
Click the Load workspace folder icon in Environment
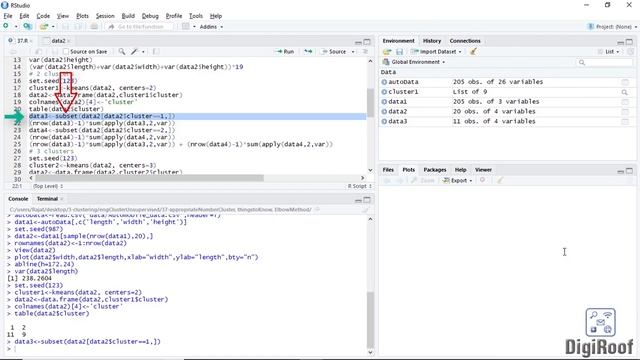[387, 52]
